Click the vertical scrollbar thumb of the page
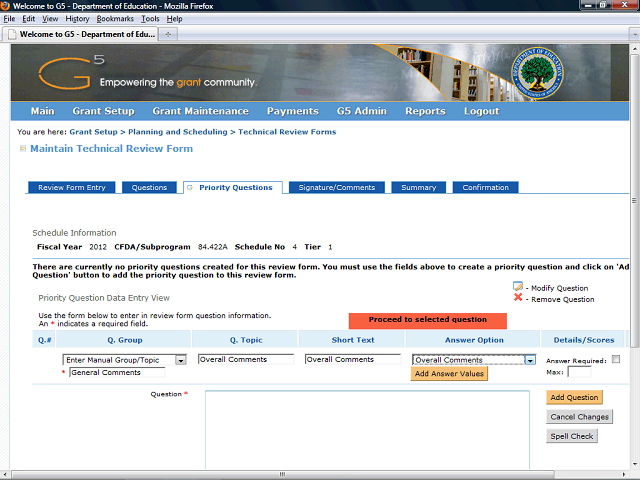 (634, 200)
